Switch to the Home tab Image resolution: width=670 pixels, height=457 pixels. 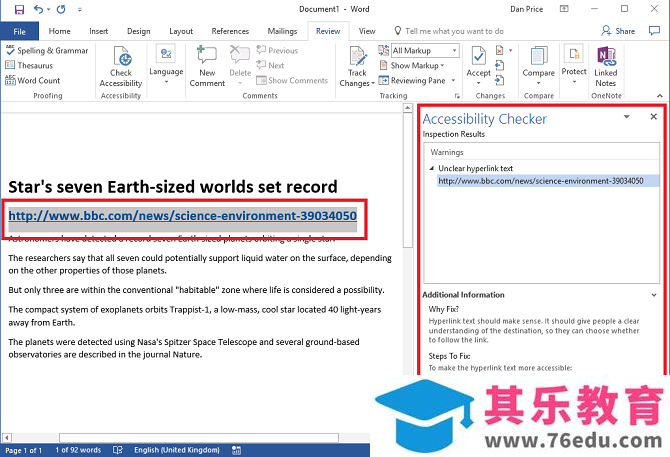(x=59, y=31)
